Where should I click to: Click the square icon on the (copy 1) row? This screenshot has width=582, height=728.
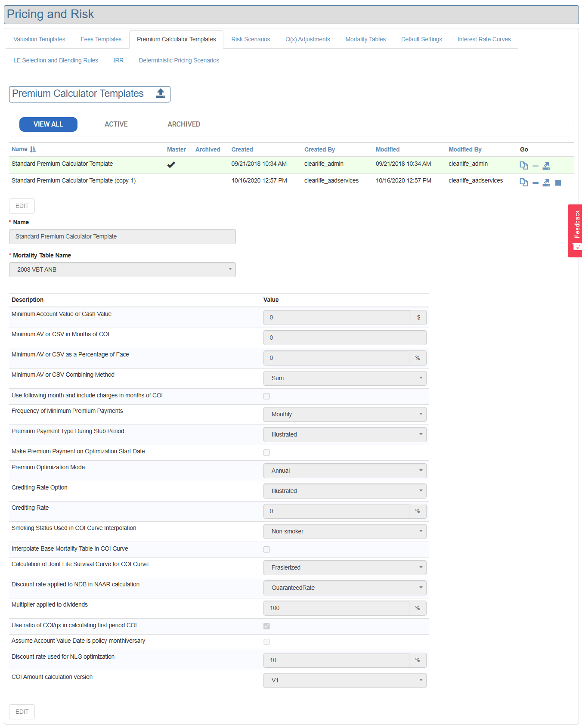pyautogui.click(x=558, y=183)
